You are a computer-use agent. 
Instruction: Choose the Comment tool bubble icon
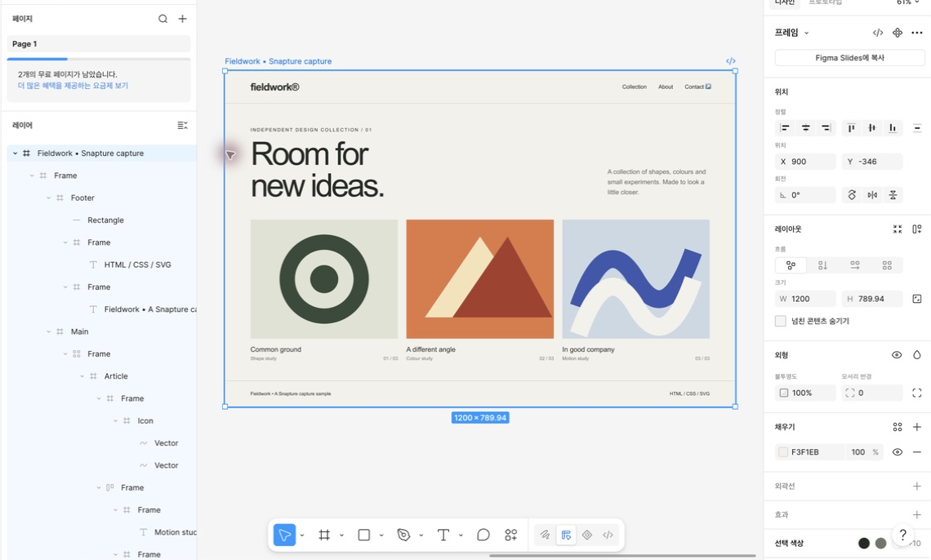483,535
